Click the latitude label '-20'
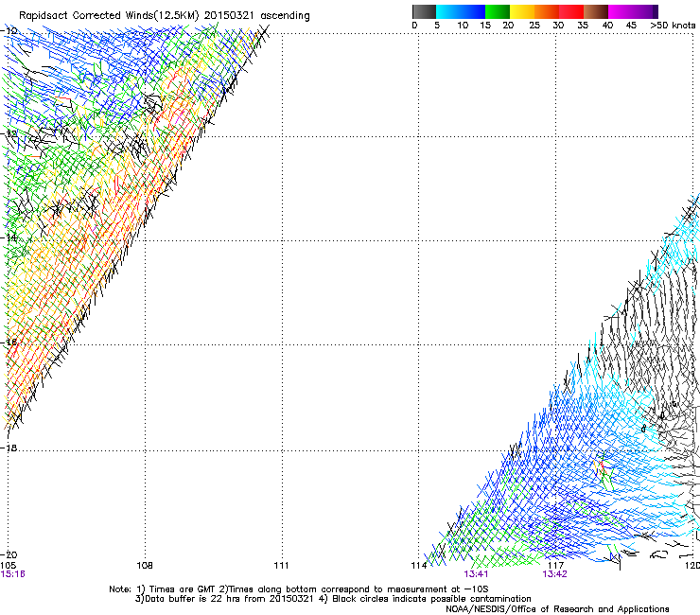Screen dimensions: 700x615 click(x=9, y=554)
